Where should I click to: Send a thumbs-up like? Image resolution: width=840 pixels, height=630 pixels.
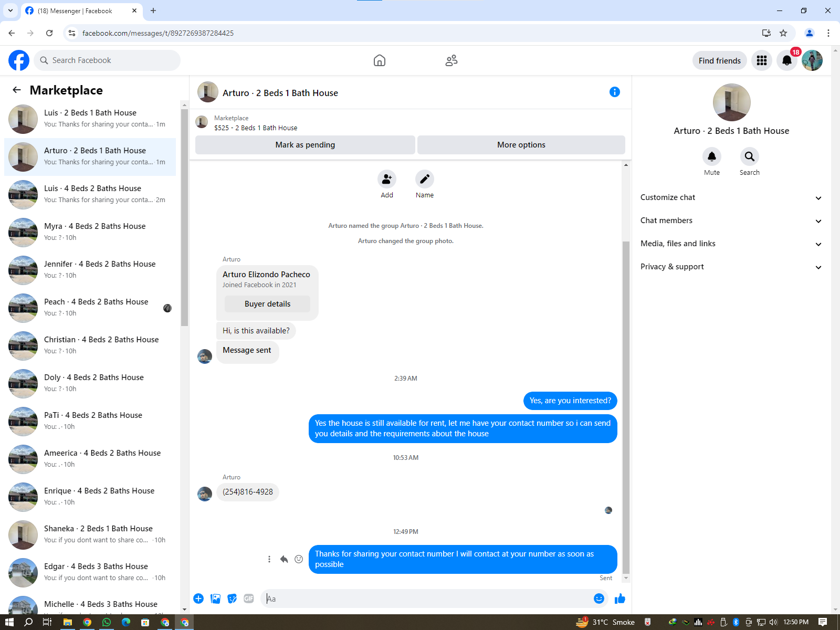[x=620, y=598]
